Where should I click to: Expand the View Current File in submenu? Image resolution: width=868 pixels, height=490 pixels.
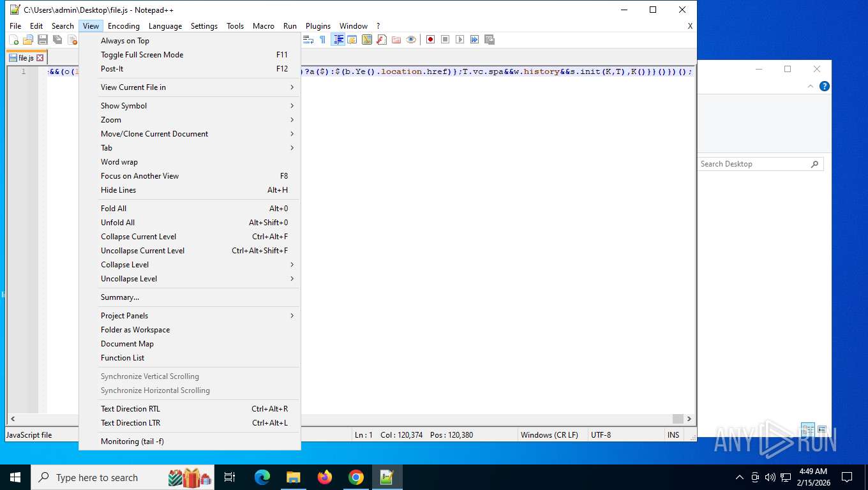(x=190, y=87)
